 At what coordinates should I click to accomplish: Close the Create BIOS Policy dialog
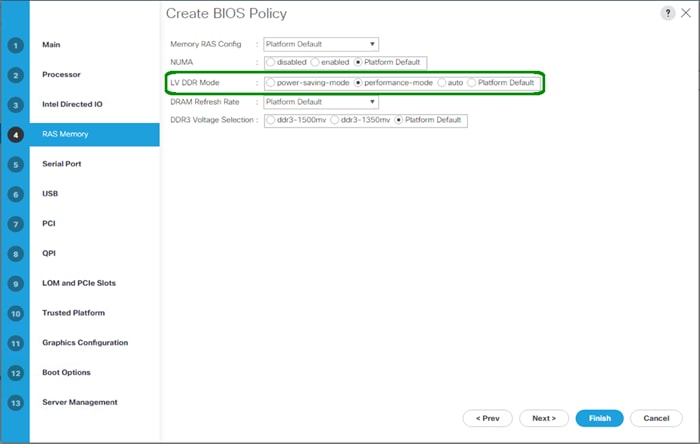tap(686, 13)
